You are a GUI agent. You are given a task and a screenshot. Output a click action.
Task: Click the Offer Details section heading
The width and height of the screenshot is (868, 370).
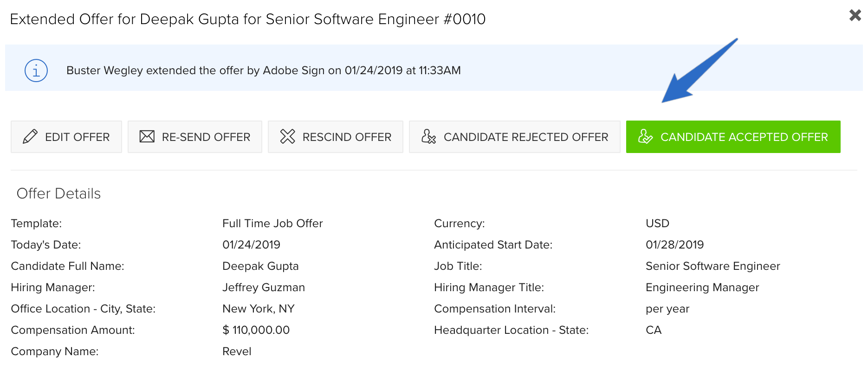[x=58, y=193]
